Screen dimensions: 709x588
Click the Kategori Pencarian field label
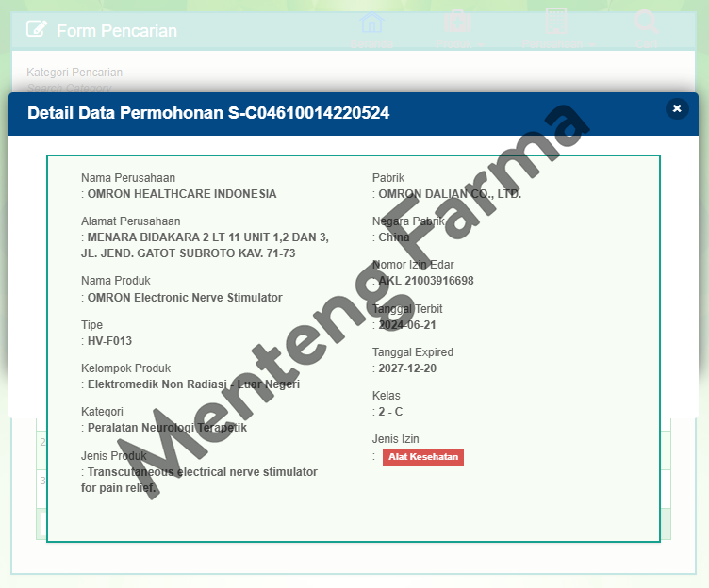pos(74,73)
